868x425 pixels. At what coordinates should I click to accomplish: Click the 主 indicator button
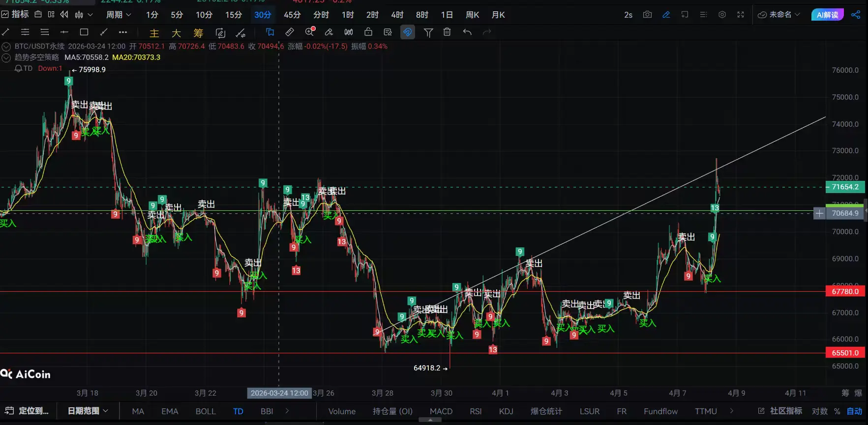coord(154,33)
